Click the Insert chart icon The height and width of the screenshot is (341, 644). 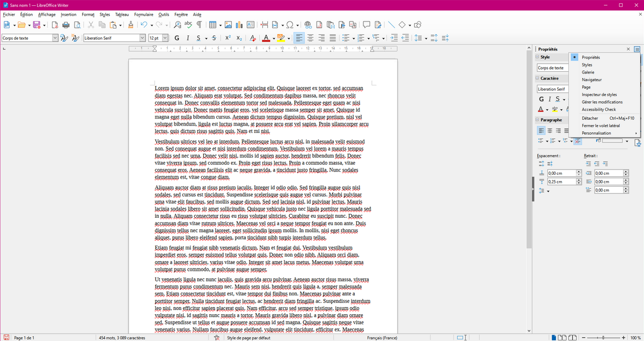coord(239,25)
